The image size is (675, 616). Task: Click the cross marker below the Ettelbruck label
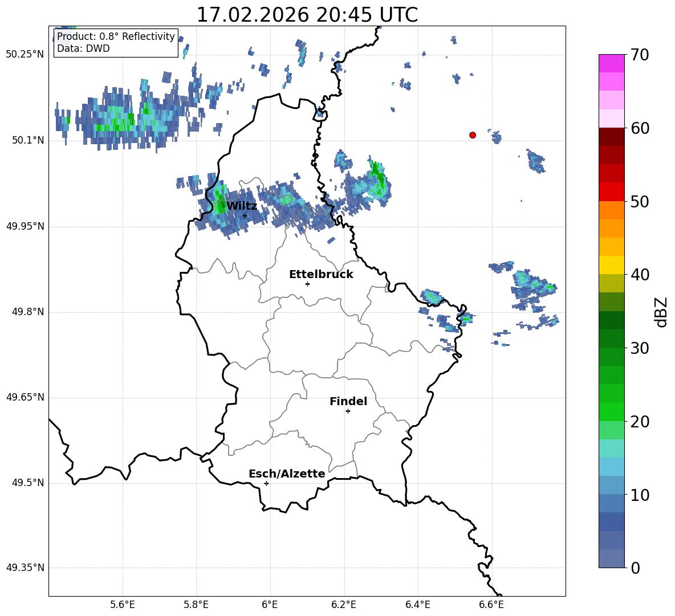[307, 284]
